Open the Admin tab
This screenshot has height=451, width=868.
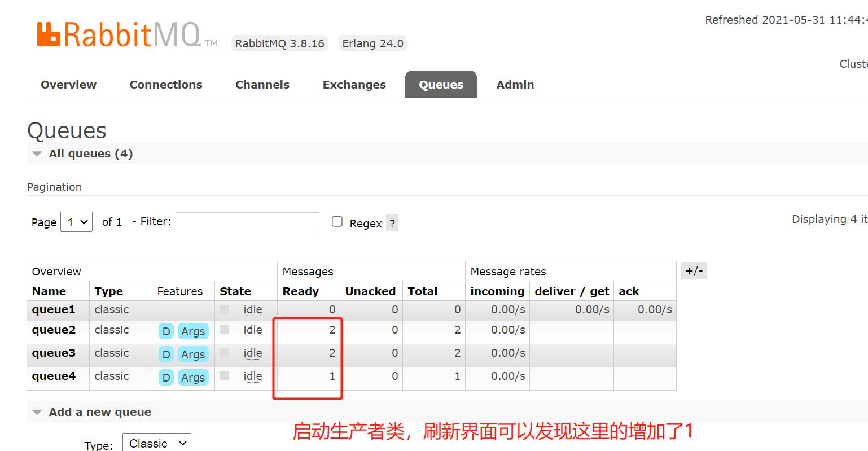(x=515, y=85)
